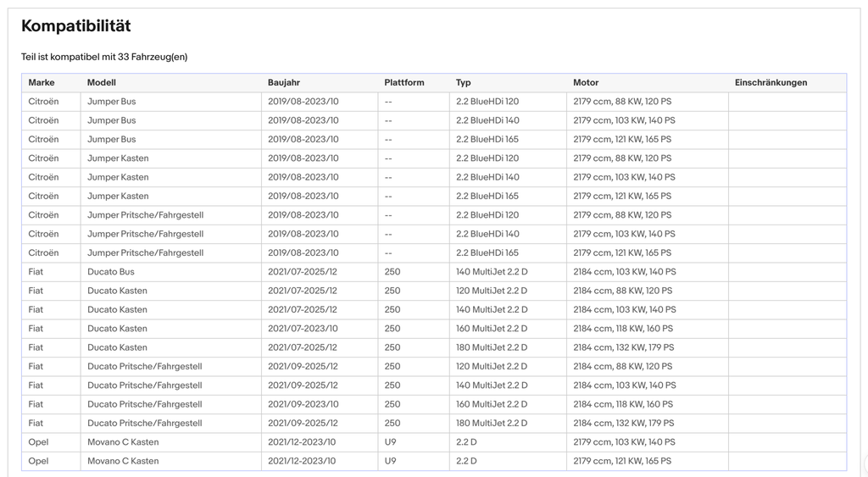The width and height of the screenshot is (868, 477).
Task: Click the first Citroën Jumper Bus row
Action: (434, 102)
